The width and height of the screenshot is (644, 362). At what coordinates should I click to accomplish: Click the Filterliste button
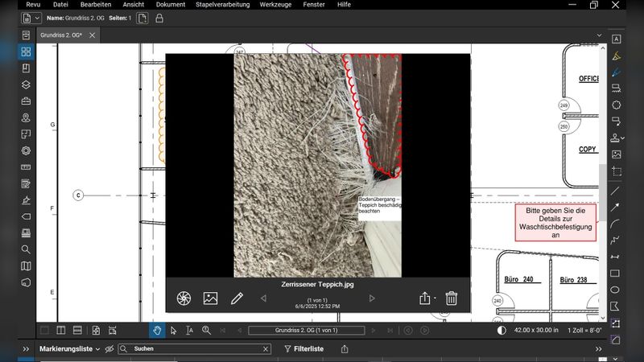304,349
